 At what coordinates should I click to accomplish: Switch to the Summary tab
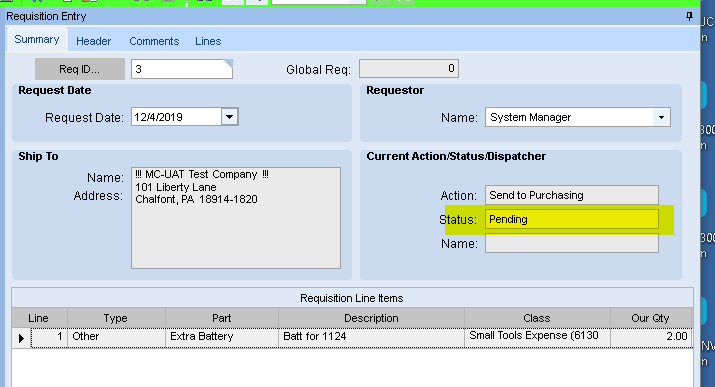36,40
